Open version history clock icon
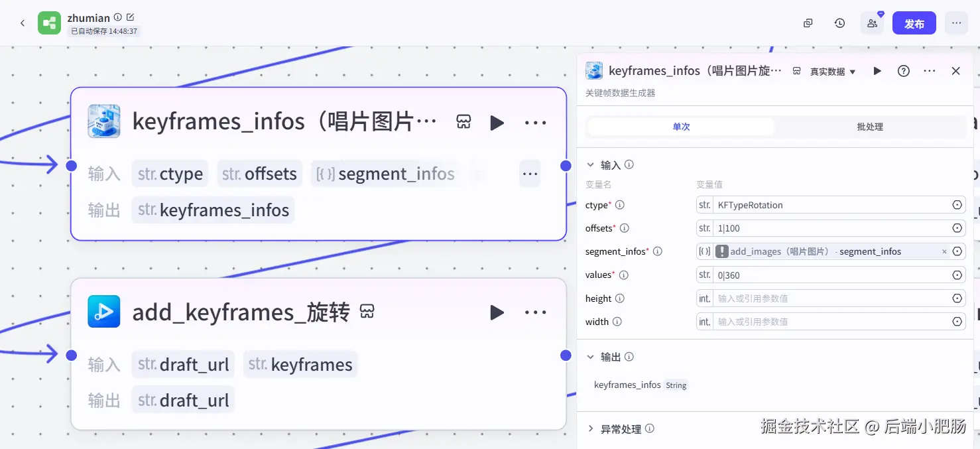 pos(839,23)
